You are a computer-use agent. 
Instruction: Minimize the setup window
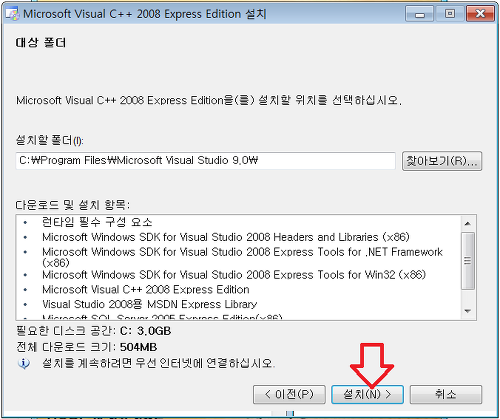tap(419, 14)
